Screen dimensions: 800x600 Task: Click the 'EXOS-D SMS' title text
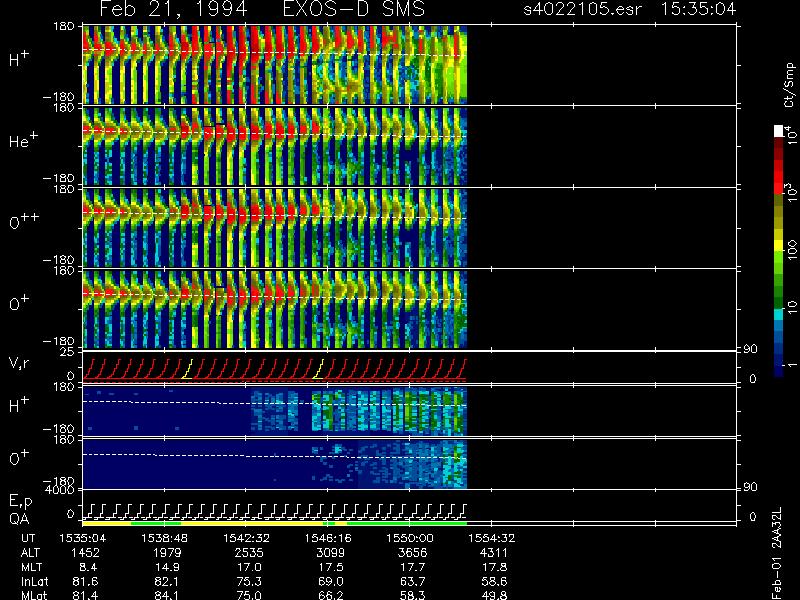(x=354, y=9)
